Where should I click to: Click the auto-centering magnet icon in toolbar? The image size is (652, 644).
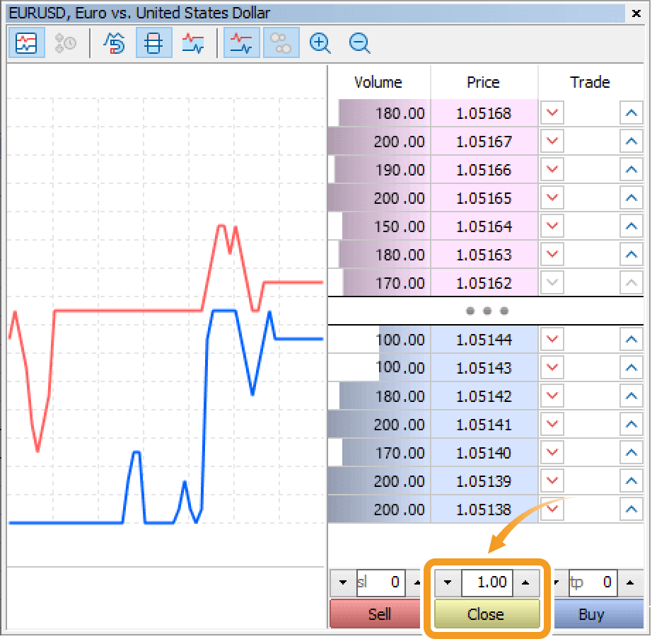point(114,43)
